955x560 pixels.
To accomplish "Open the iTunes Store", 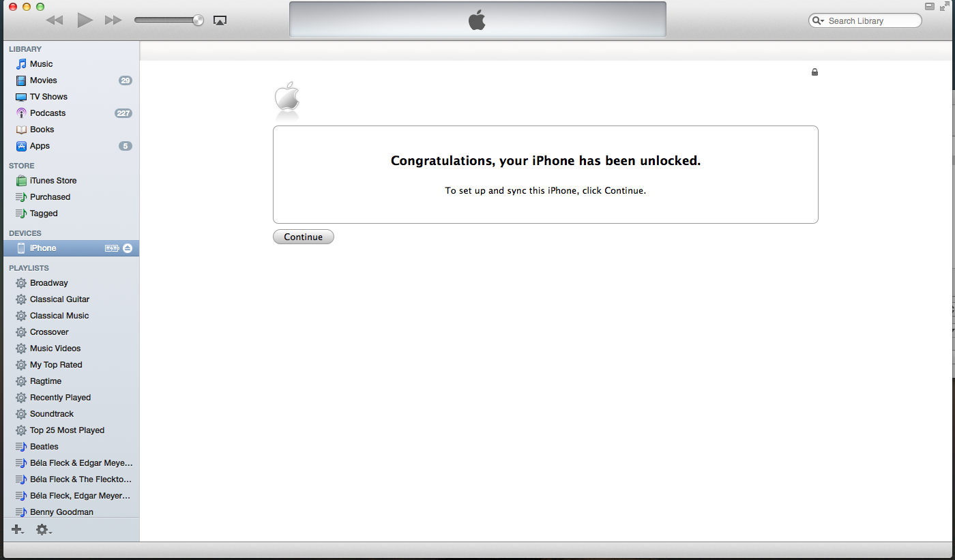I will pos(70,181).
